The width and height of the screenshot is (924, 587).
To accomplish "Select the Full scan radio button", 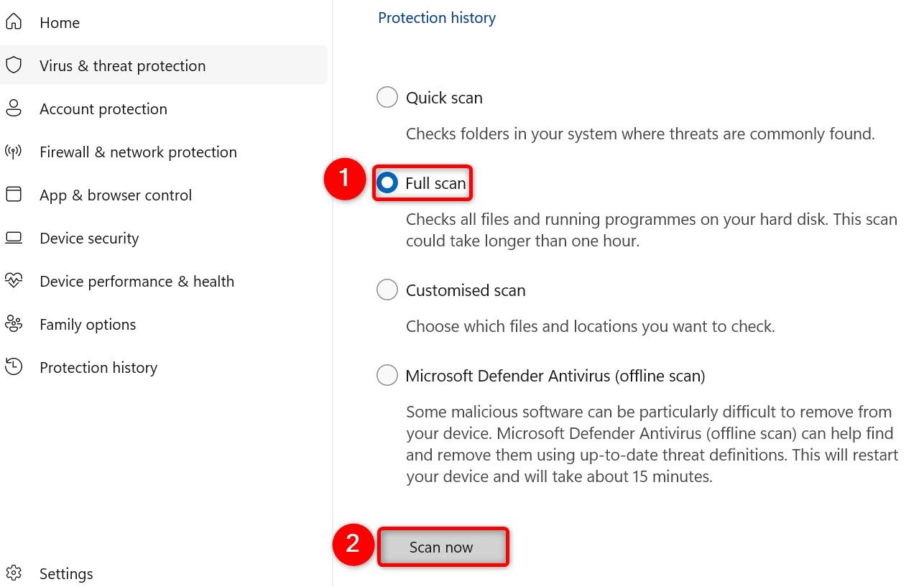I will pyautogui.click(x=387, y=182).
